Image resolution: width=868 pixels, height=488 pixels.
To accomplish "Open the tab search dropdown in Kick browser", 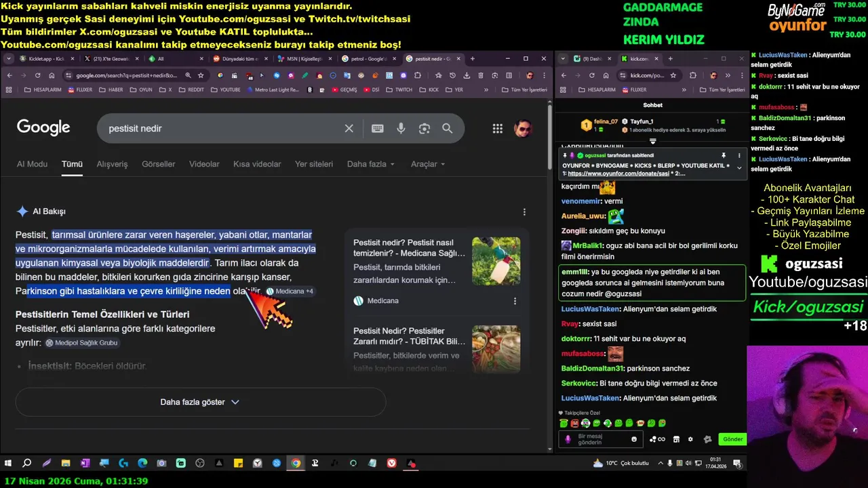I will tap(562, 59).
